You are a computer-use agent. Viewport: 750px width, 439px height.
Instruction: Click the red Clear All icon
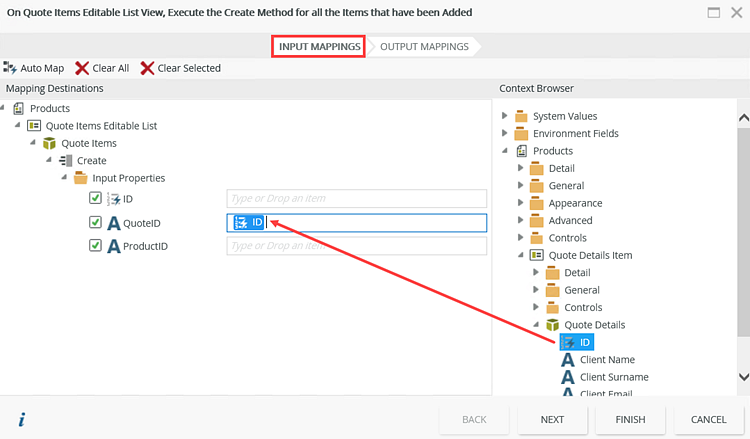[x=82, y=68]
